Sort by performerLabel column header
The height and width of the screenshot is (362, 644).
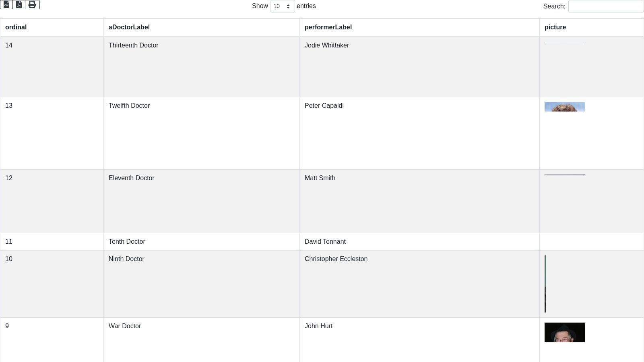(x=328, y=27)
